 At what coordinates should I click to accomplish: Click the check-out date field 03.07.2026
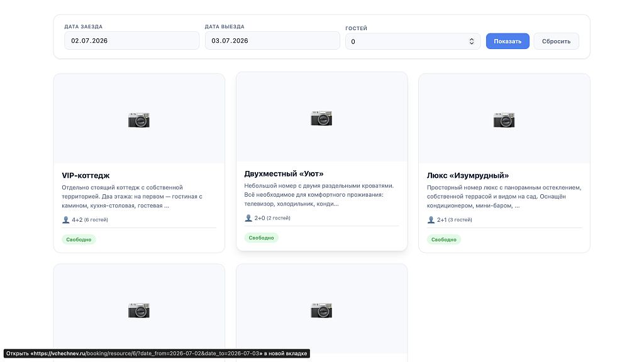coord(272,41)
